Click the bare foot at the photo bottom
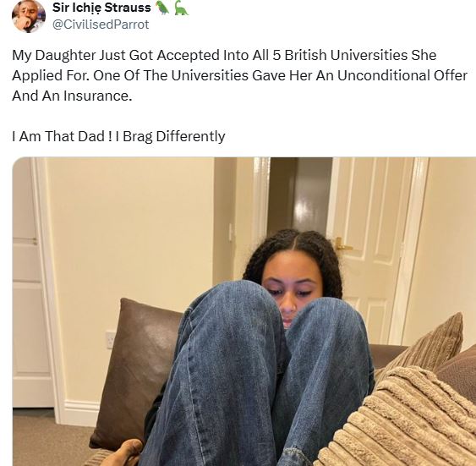The height and width of the screenshot is (466, 476). (123, 453)
